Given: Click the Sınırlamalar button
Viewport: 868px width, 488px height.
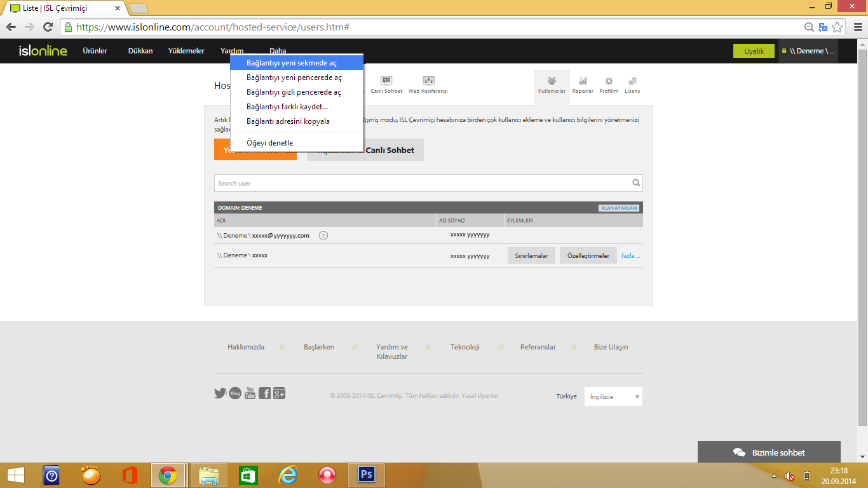Looking at the screenshot, I should pyautogui.click(x=531, y=255).
